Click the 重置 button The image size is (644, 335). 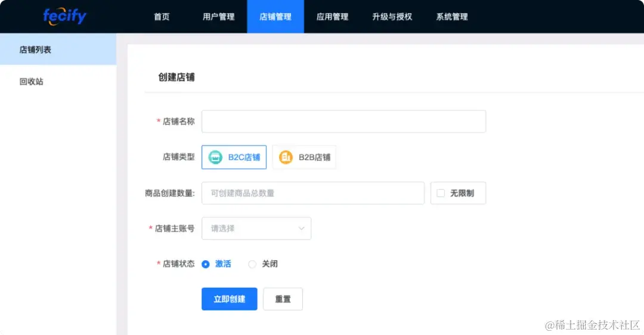click(283, 299)
